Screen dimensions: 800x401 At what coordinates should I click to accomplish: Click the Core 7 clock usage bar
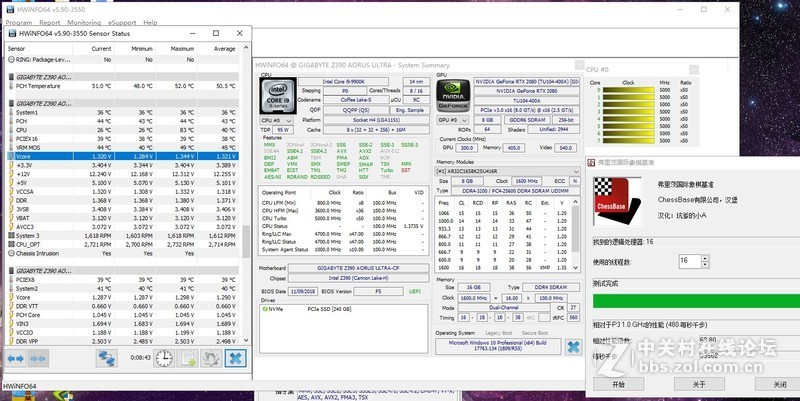(x=629, y=140)
